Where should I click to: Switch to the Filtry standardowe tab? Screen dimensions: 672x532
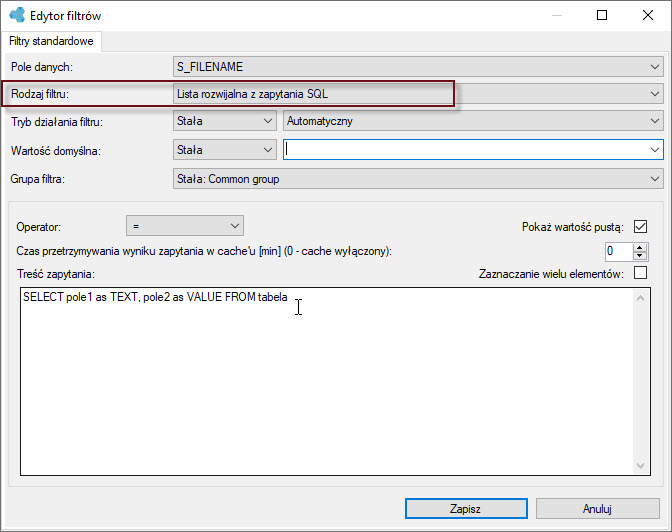click(x=51, y=41)
